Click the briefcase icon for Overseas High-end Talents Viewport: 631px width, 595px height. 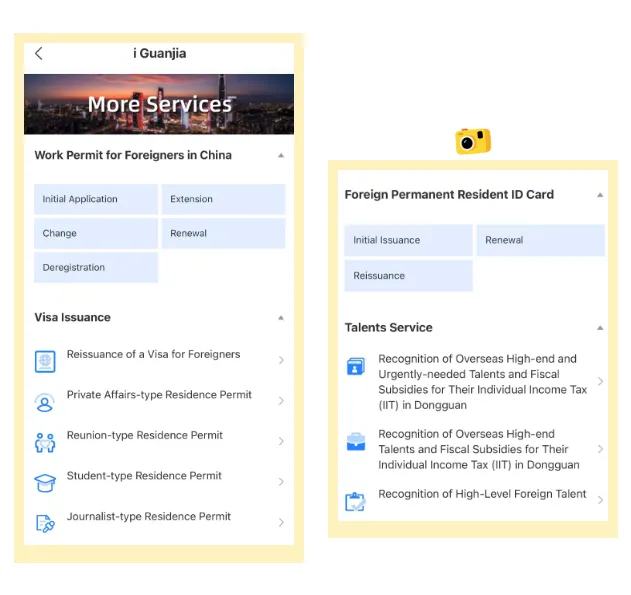[356, 441]
